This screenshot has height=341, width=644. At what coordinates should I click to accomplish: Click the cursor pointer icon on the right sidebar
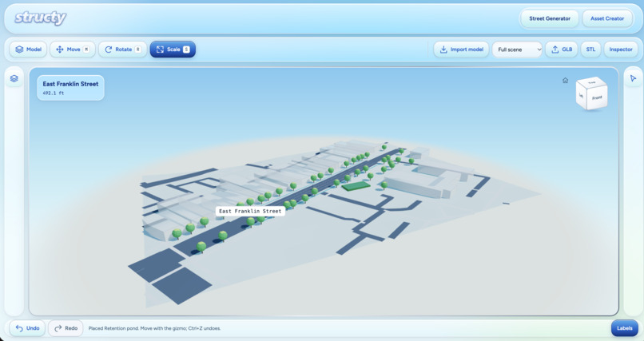(633, 78)
